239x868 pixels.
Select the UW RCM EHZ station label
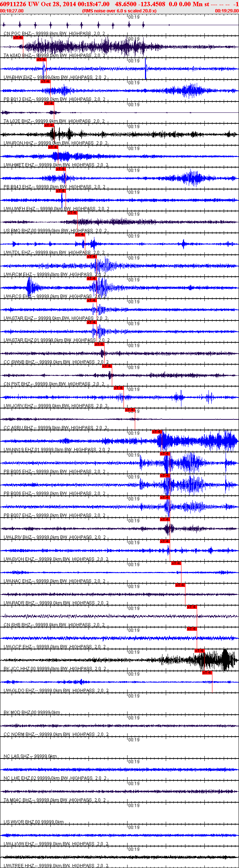click(55, 274)
